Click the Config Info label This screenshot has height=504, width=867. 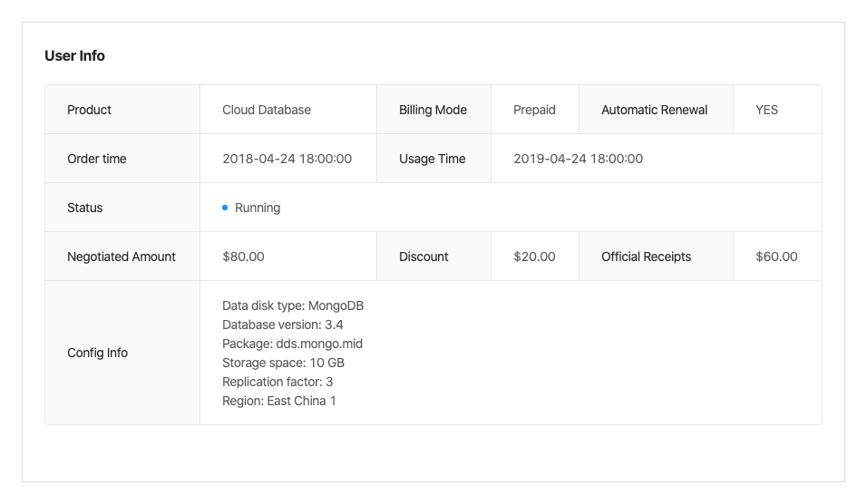[97, 353]
